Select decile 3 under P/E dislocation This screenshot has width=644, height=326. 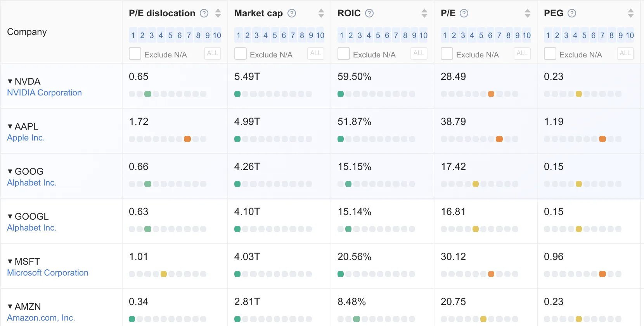pos(152,35)
